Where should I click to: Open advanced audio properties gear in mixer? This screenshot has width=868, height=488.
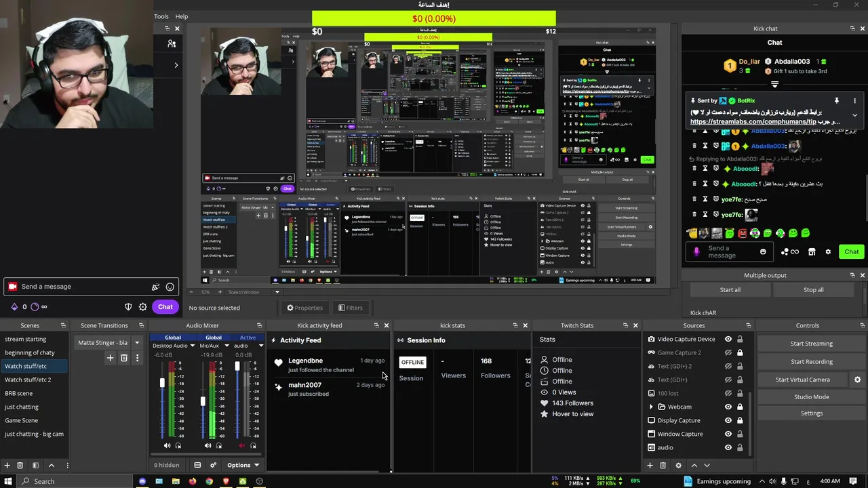(214, 465)
